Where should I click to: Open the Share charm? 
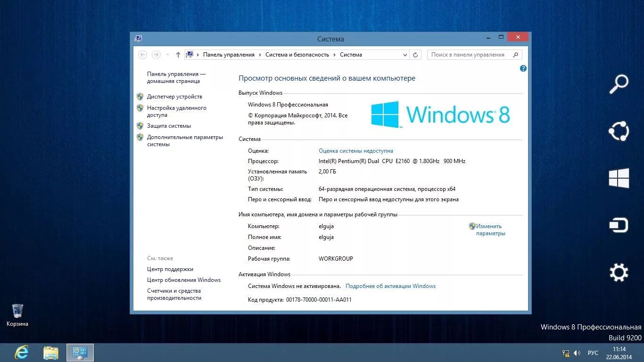[619, 131]
